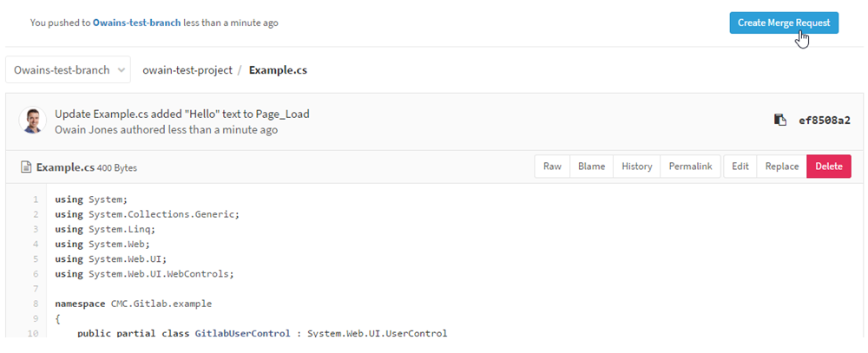Screen dimensions: 868x353
Task: Select line number 10 in gutter
Action: tap(34, 334)
